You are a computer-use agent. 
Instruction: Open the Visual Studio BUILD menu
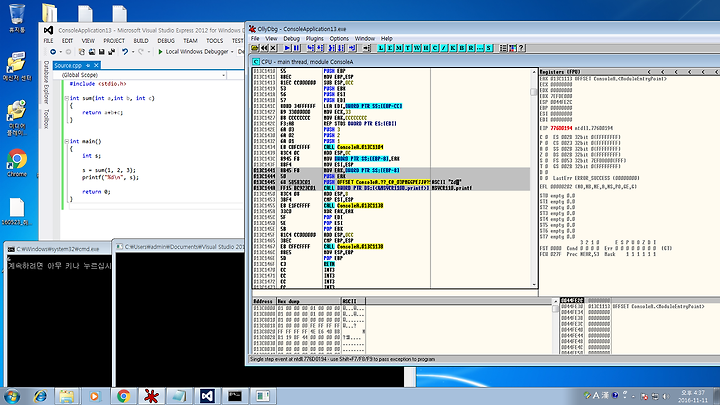pyautogui.click(x=141, y=41)
